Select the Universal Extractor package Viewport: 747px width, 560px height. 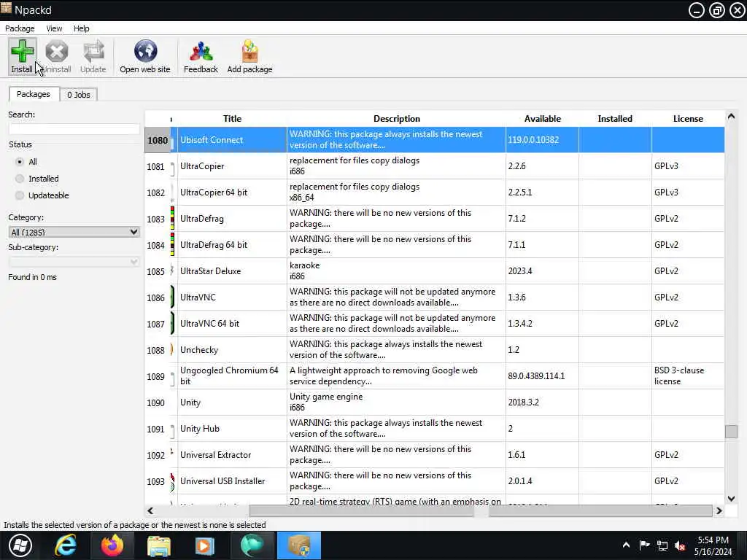tap(215, 455)
